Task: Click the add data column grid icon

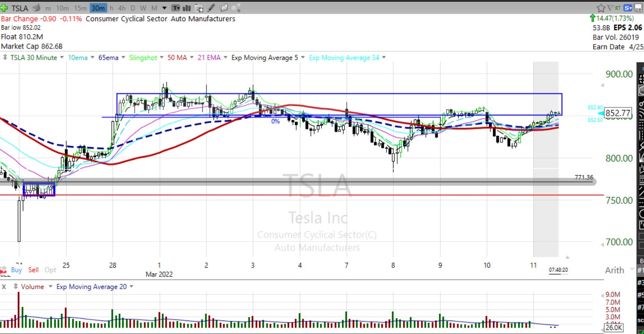Action: point(199,8)
